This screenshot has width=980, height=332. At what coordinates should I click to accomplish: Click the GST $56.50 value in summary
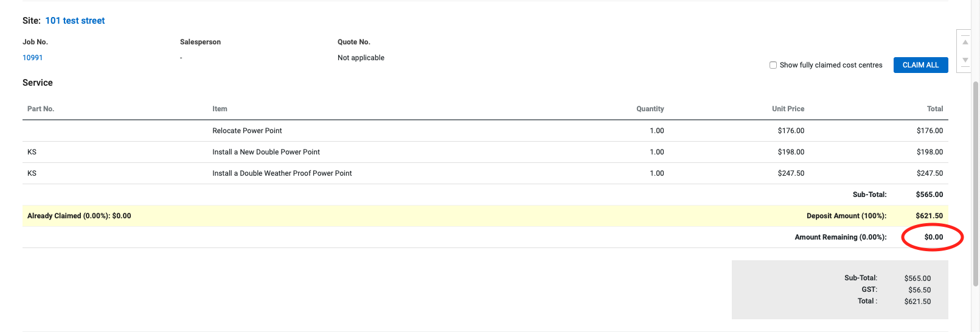coord(919,290)
